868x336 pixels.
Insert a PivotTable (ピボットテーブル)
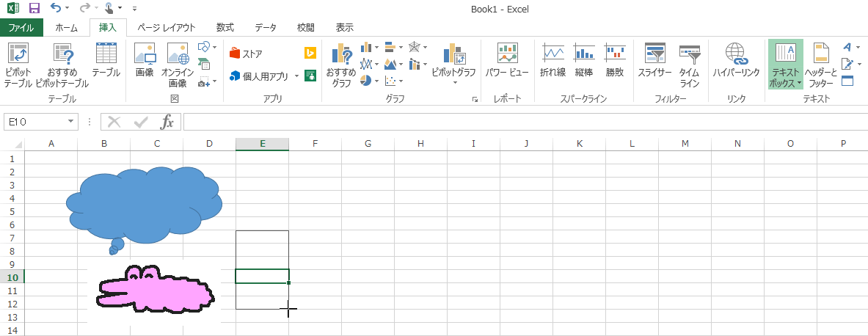pos(18,65)
